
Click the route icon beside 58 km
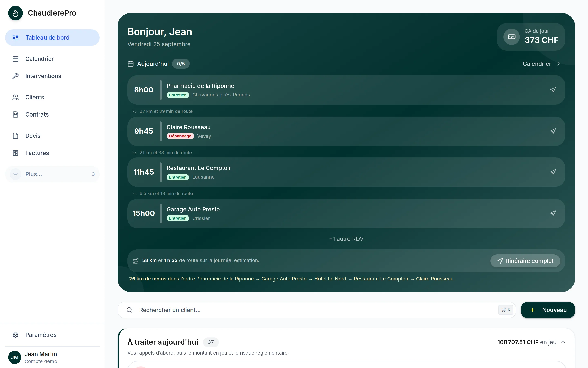135,261
